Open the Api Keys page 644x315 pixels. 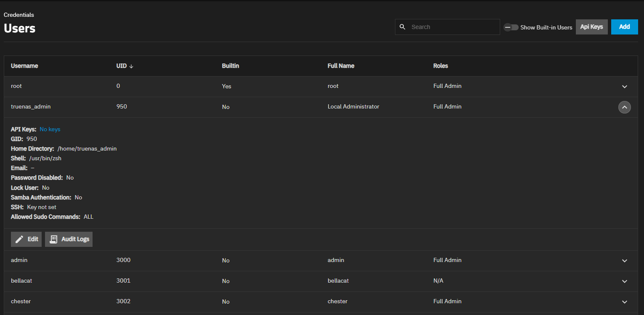click(591, 27)
